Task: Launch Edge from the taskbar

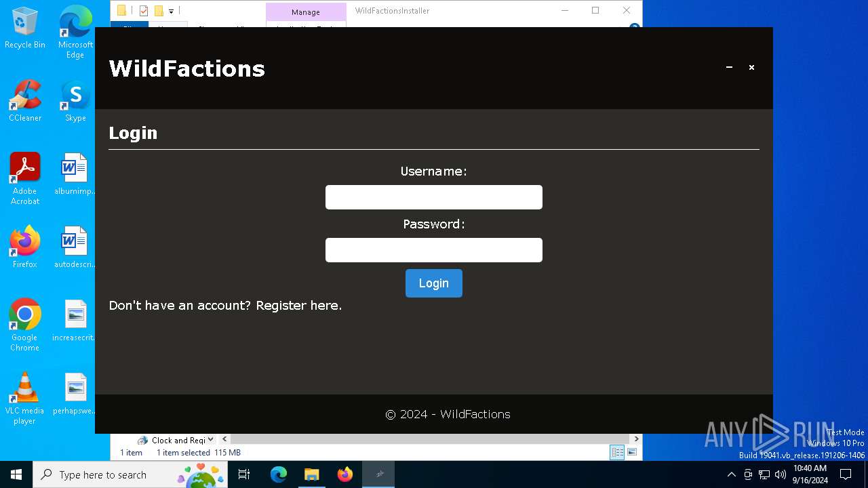Action: [279, 474]
